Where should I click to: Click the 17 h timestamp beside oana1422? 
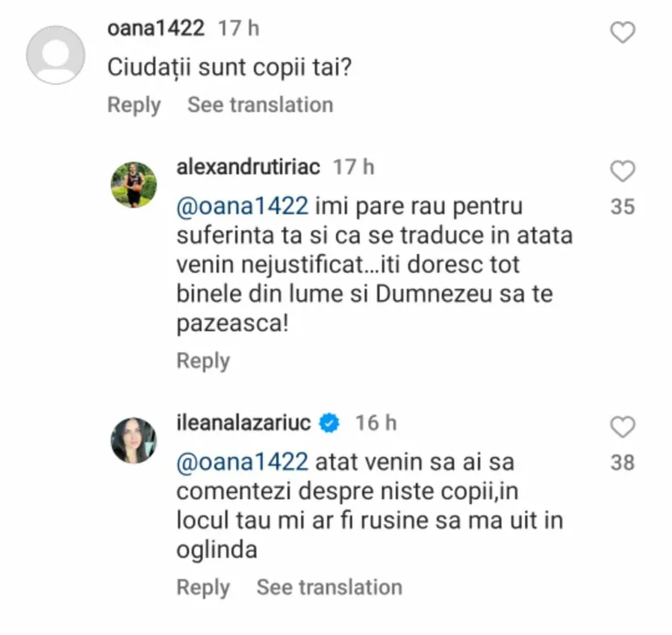[x=238, y=28]
